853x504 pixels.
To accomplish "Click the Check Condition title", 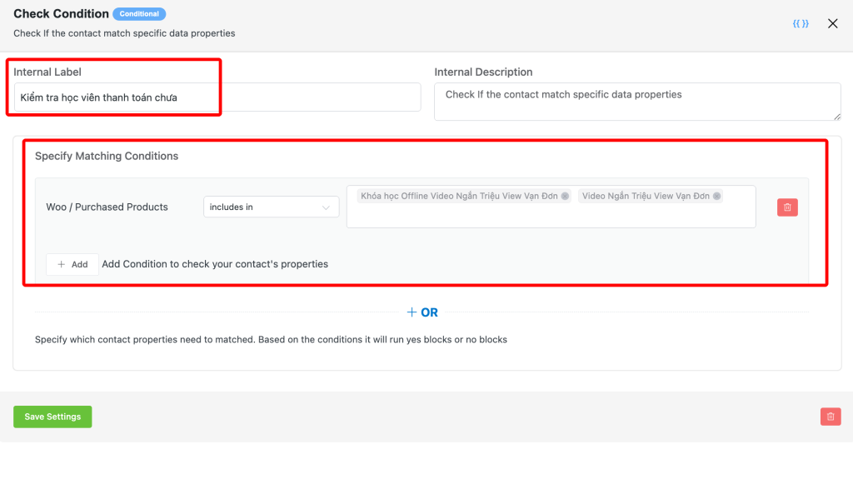I will click(x=61, y=14).
